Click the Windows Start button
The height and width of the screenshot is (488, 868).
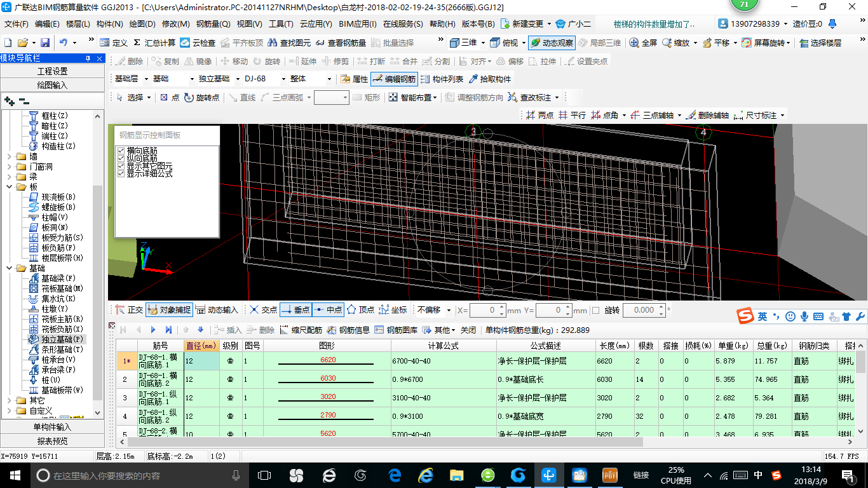click(x=15, y=475)
